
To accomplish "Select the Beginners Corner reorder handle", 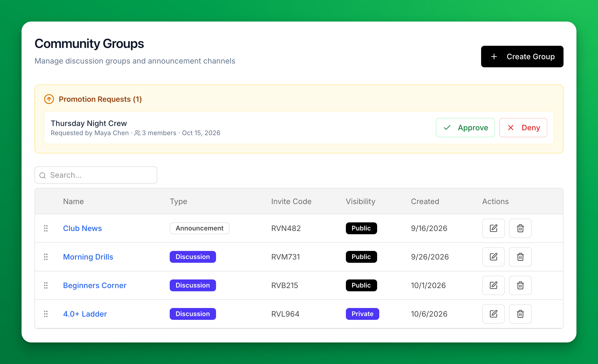I will point(46,285).
